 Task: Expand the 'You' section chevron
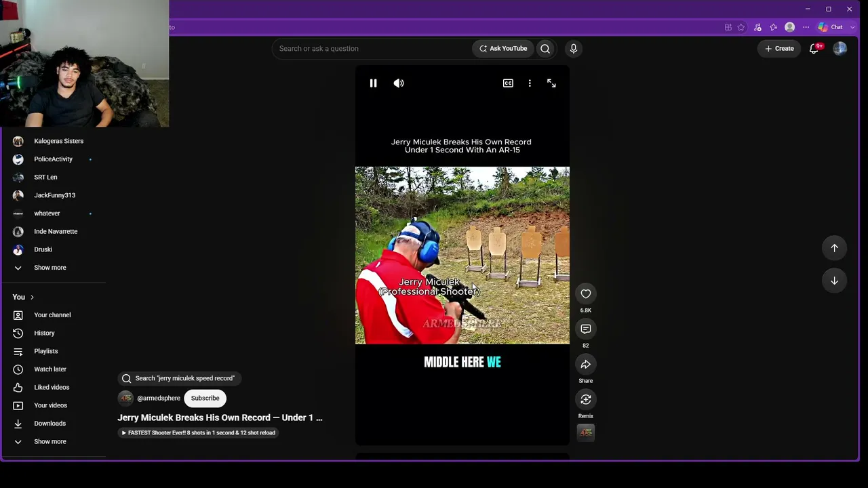(32, 297)
